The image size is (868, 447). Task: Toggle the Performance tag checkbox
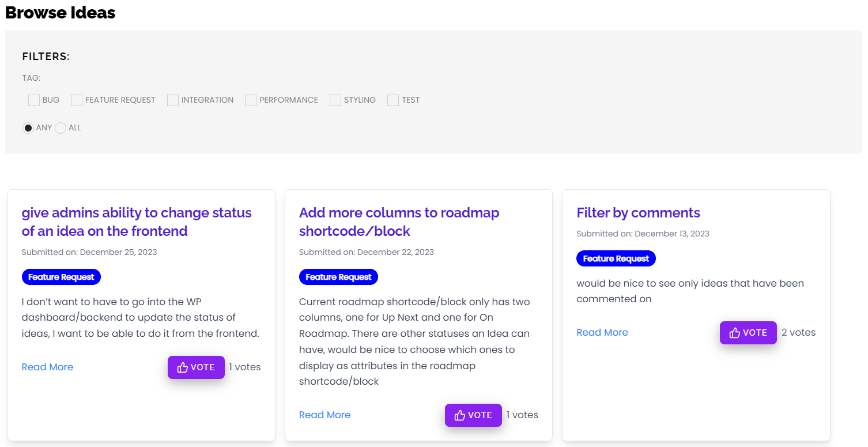tap(251, 100)
